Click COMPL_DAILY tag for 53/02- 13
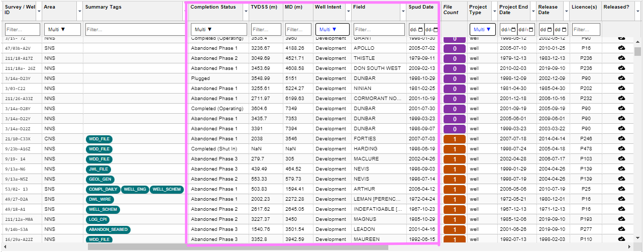Screen dimensions: 644x252 (103, 189)
